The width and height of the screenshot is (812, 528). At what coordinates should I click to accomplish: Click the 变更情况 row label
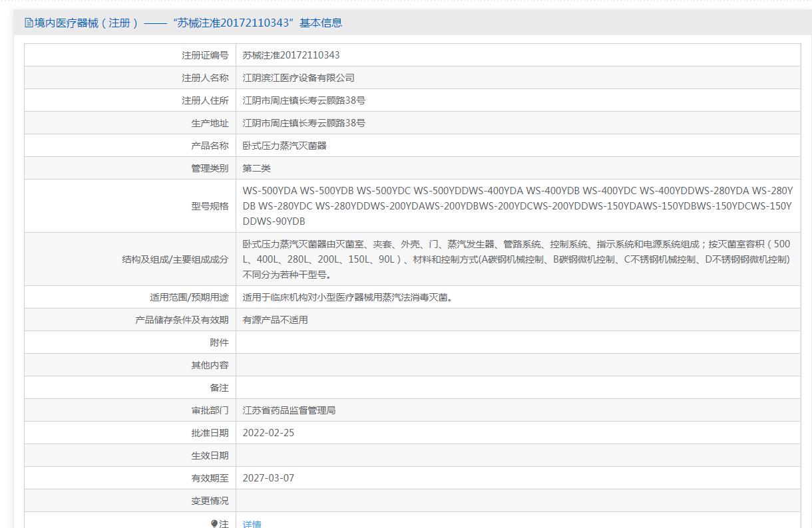pos(210,501)
